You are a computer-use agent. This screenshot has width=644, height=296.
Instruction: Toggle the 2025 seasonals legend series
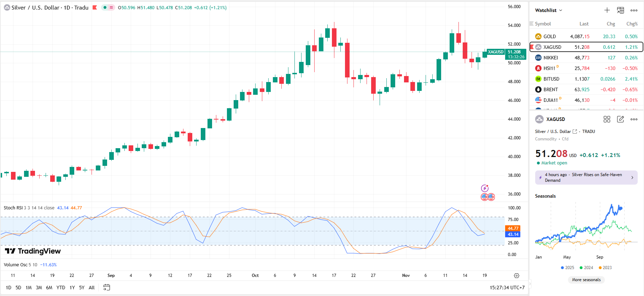point(567,268)
